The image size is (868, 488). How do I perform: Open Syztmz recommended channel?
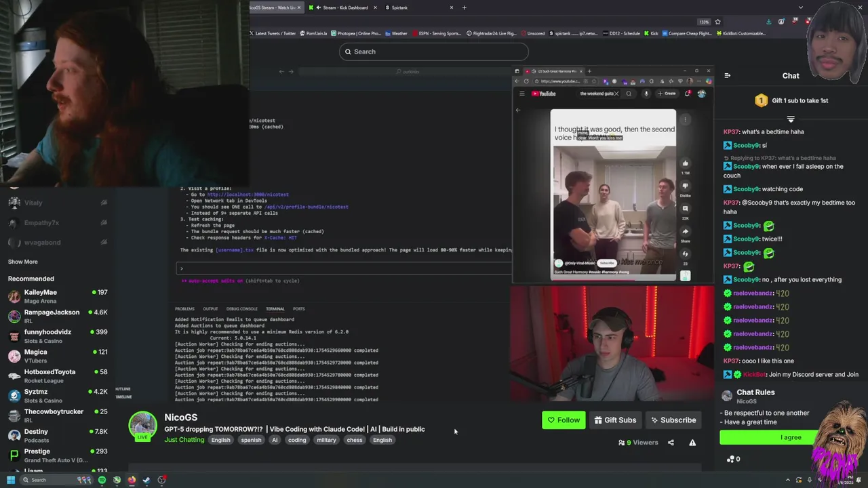tap(58, 396)
